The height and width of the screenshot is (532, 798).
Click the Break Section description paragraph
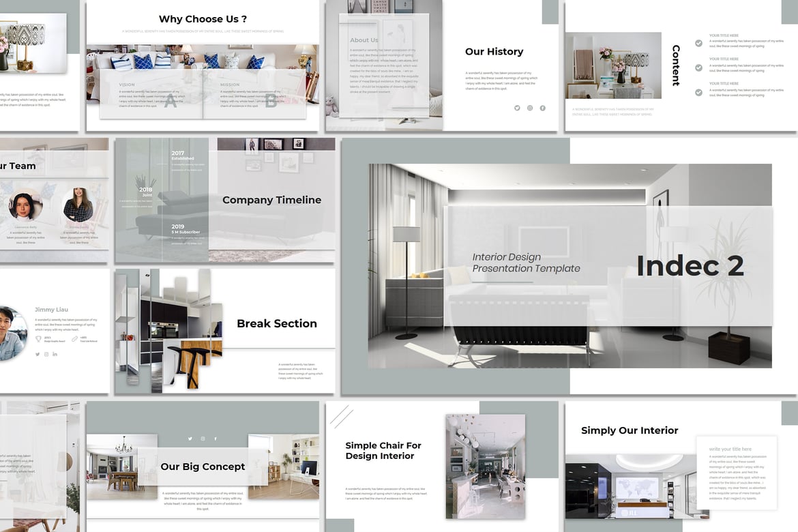(x=300, y=371)
